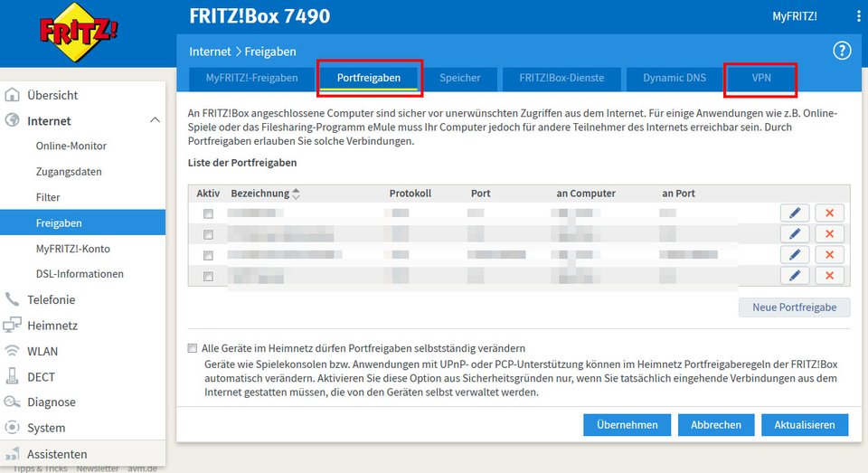Allow all home network devices to change Portfreigaben

[x=193, y=348]
